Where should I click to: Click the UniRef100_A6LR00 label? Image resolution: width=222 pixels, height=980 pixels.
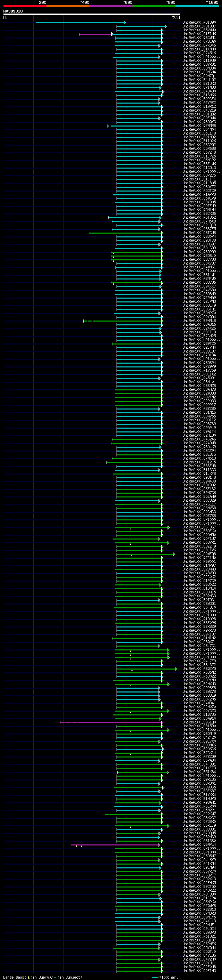(x=199, y=806)
